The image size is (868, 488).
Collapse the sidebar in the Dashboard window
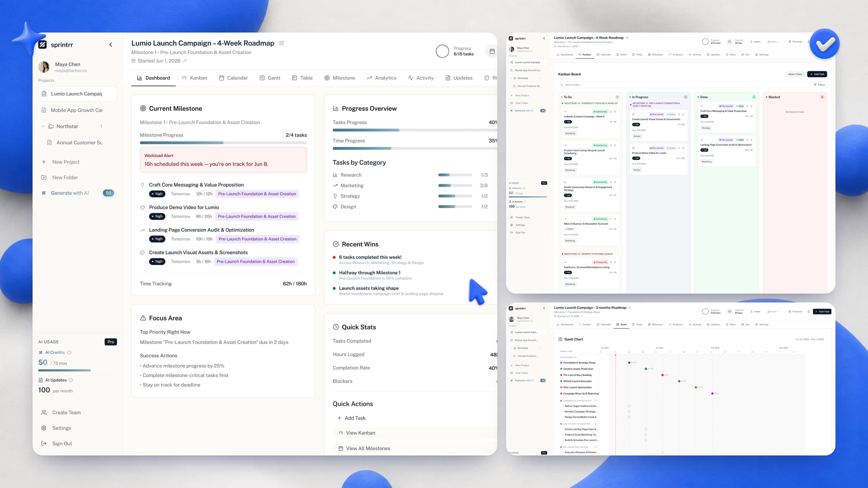click(x=111, y=45)
